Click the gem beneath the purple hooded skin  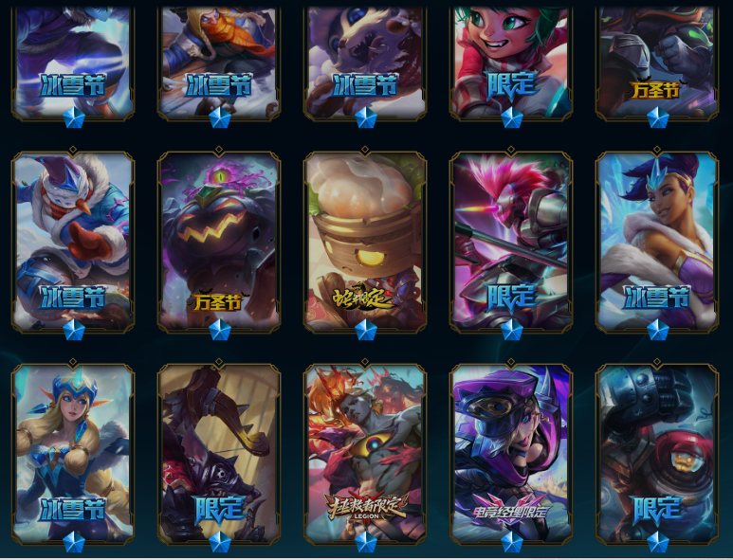[511, 542]
